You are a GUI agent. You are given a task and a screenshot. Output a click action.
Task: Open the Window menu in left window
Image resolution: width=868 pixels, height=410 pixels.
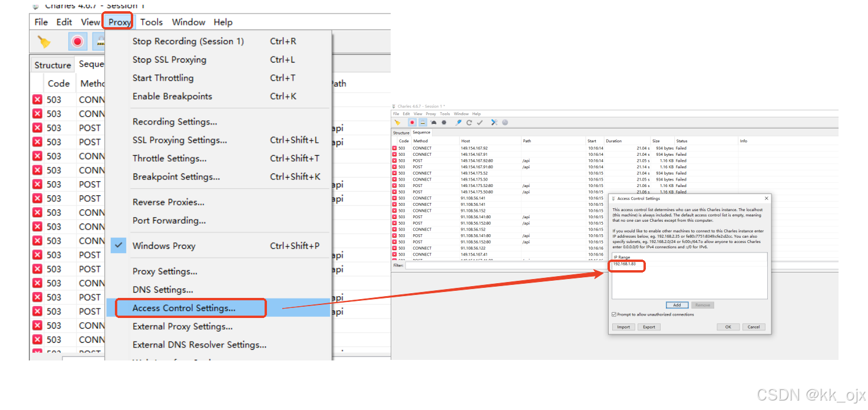tap(189, 22)
